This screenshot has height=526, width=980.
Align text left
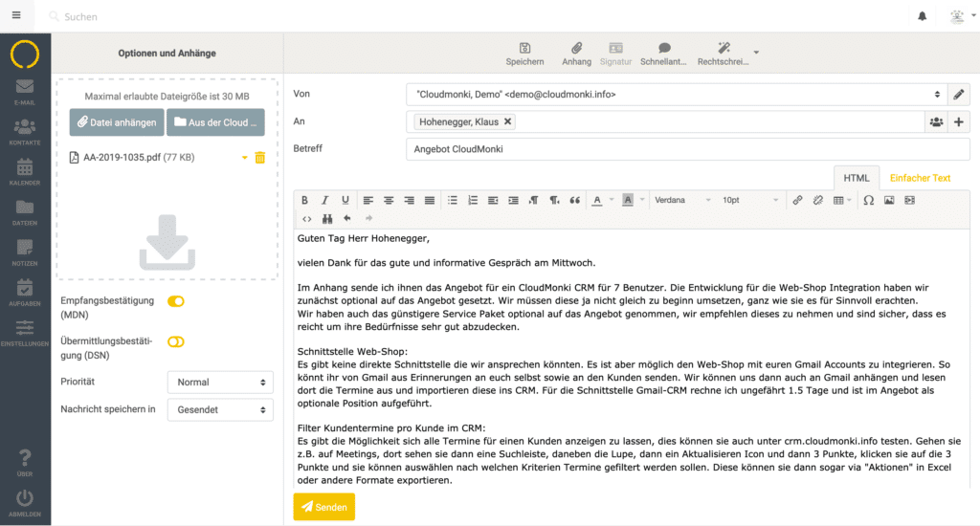point(368,201)
